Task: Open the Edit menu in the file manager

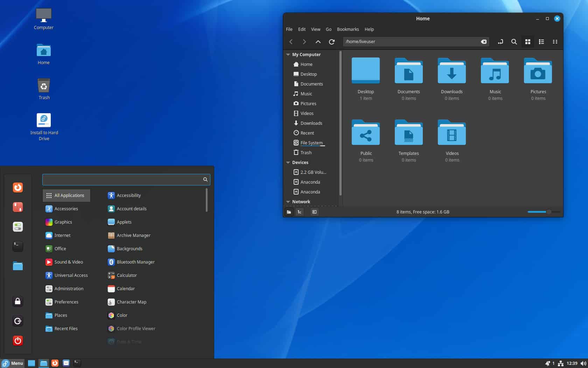Action: pyautogui.click(x=301, y=29)
